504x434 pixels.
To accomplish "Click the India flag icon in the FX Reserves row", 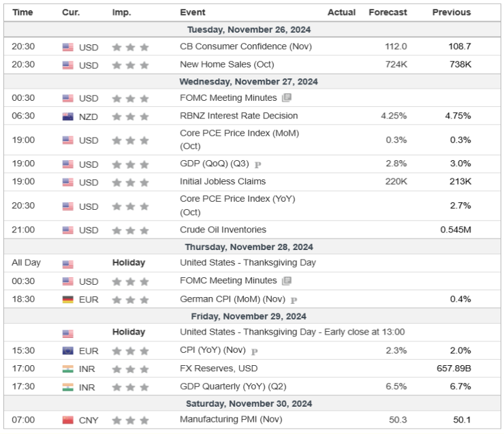I will (x=68, y=369).
